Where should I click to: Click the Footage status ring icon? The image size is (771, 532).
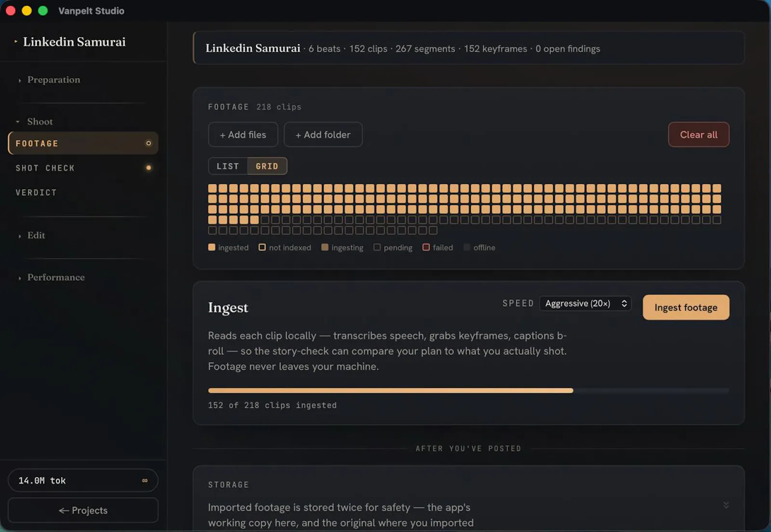[148, 143]
